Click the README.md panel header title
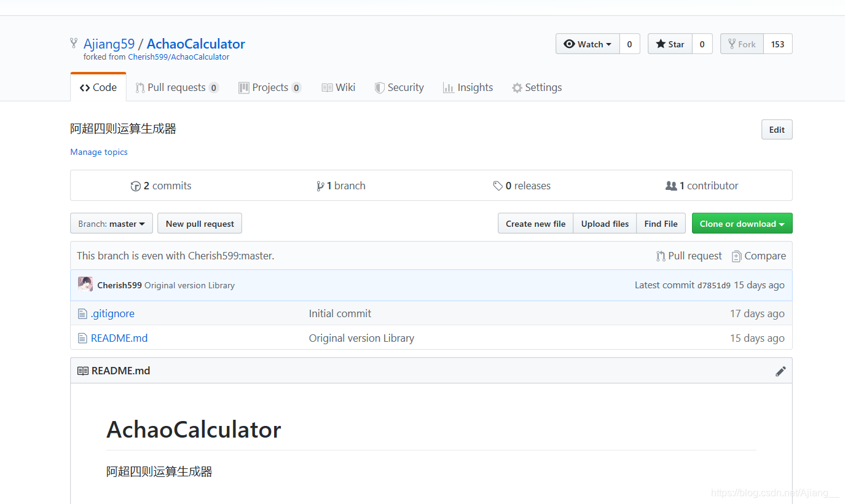Screen dimensions: 845x504 tap(120, 371)
